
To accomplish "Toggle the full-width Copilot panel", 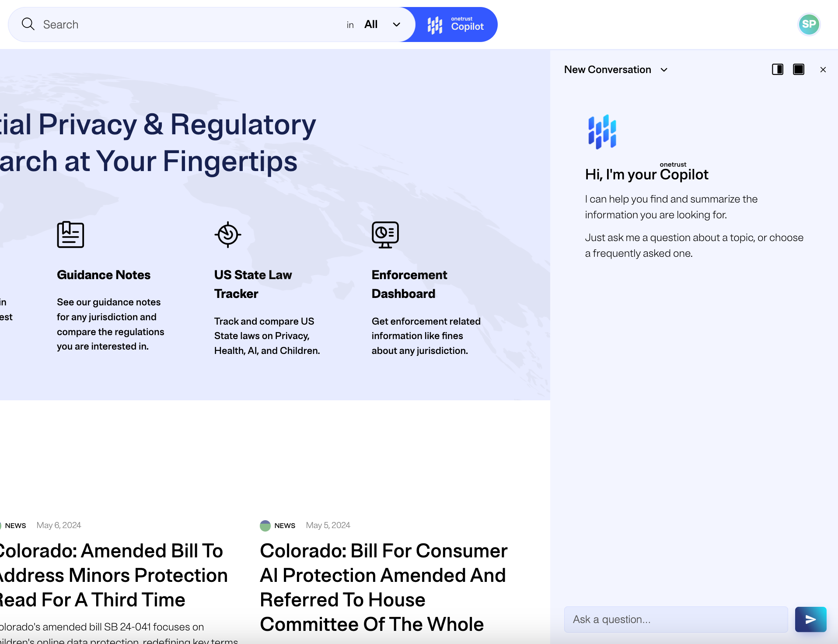I will click(x=799, y=69).
